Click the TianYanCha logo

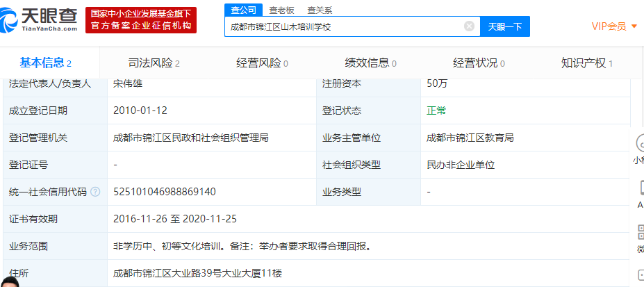[x=39, y=19]
